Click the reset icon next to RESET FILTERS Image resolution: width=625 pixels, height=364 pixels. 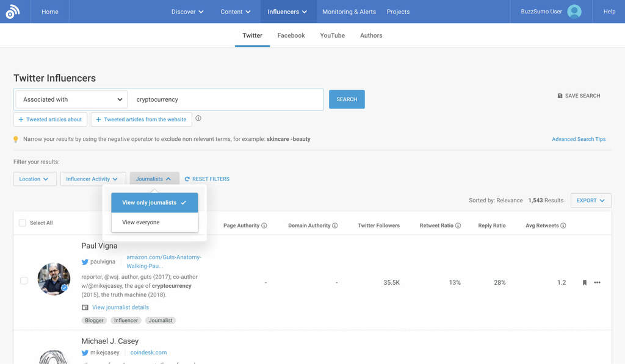point(189,178)
